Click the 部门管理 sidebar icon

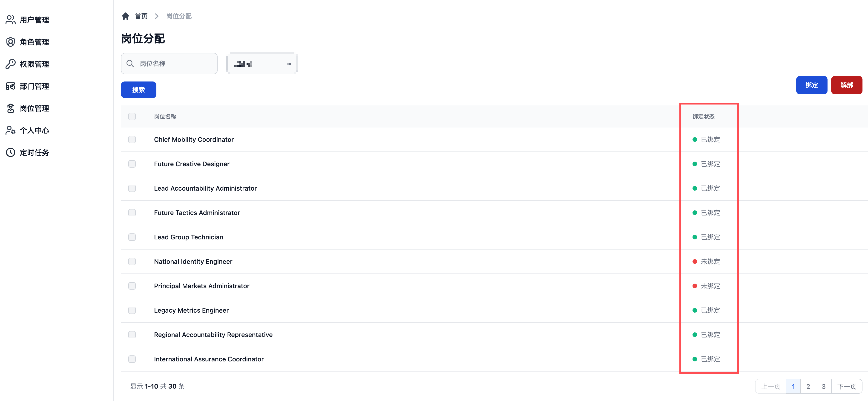point(10,86)
